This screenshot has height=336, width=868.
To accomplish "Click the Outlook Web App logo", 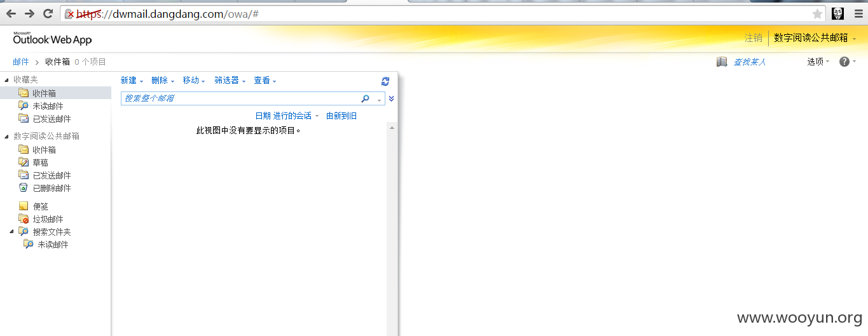I will [52, 38].
